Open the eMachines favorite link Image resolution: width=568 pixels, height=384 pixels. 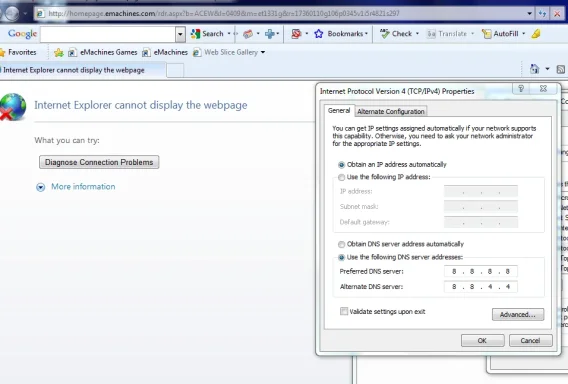tap(165, 53)
